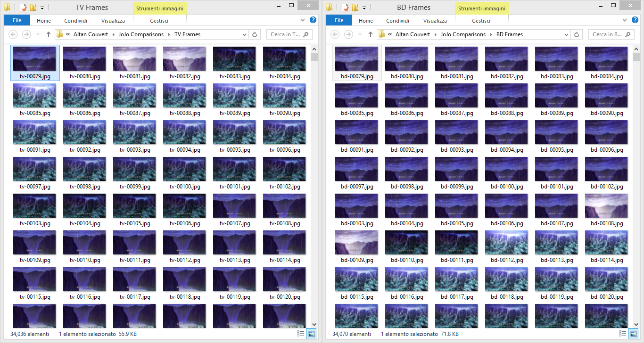Expand the ribbon in BD Frames window
Screen dimensions: 644x343
[625, 20]
